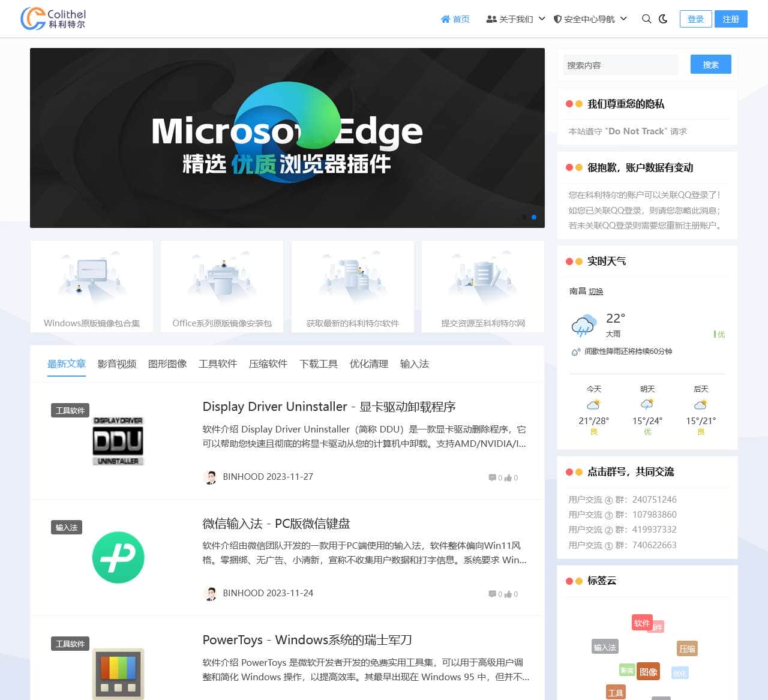Switch to the 下载工具 tab

(319, 364)
